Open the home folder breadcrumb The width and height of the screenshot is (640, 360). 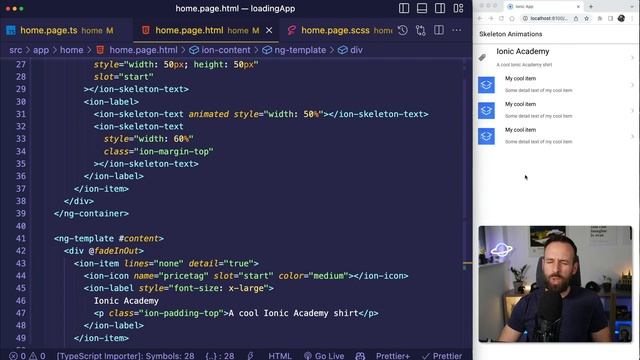pos(71,50)
